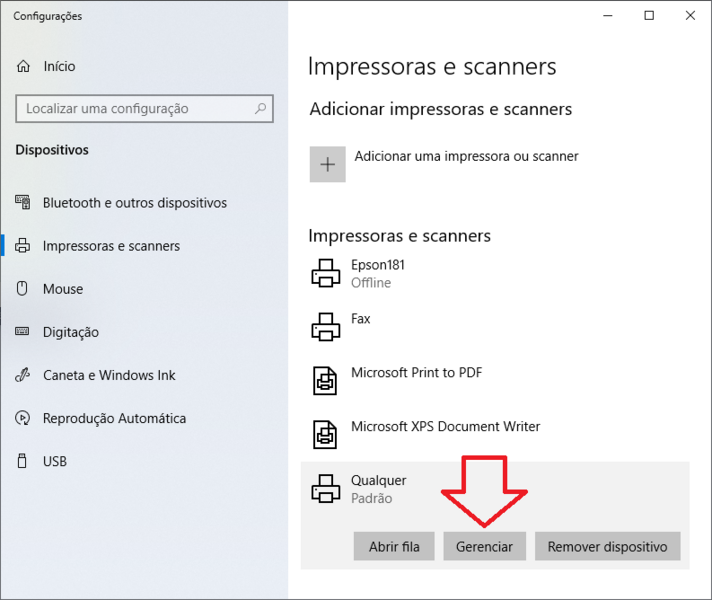Click the printer icon beside Impressoras e scanners
712x600 pixels.
(x=23, y=245)
